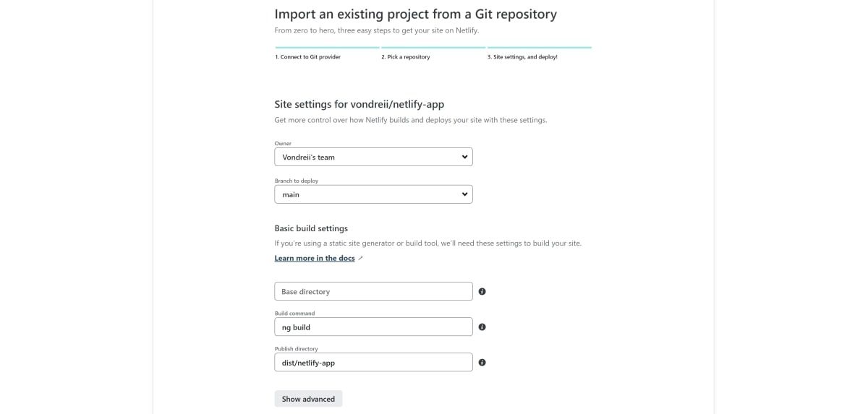
Task: Open the Learn more in the docs link
Action: click(315, 259)
